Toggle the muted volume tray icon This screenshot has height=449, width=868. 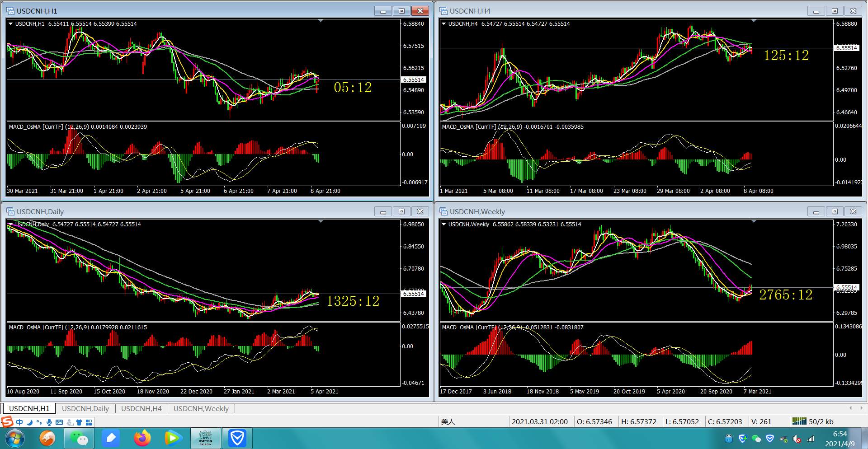pos(797,439)
